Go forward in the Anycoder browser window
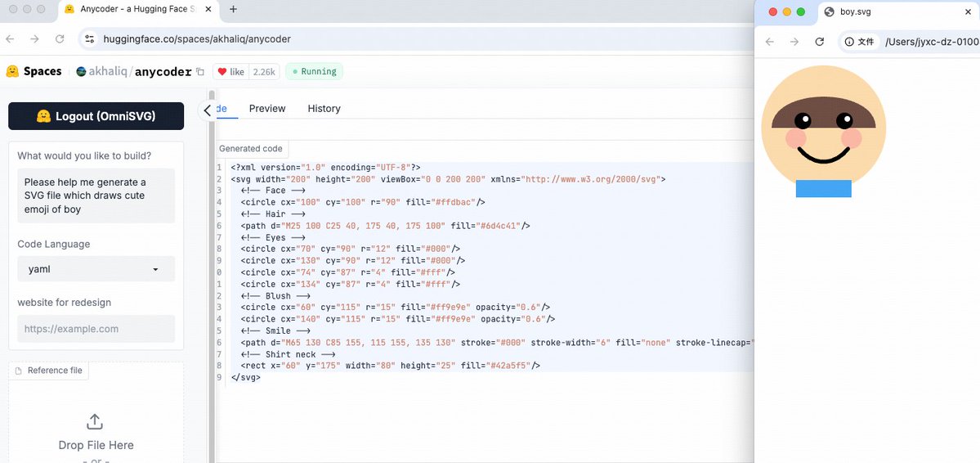This screenshot has height=463, width=980. [34, 38]
